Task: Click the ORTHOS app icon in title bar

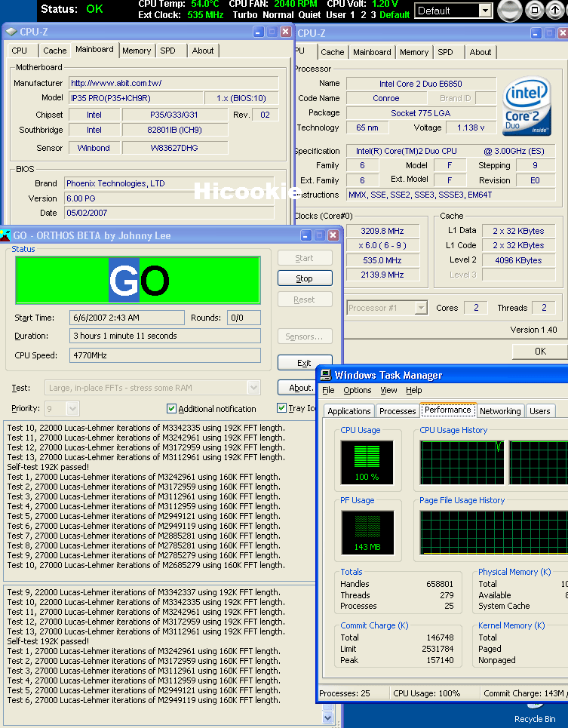Action: tap(5, 235)
